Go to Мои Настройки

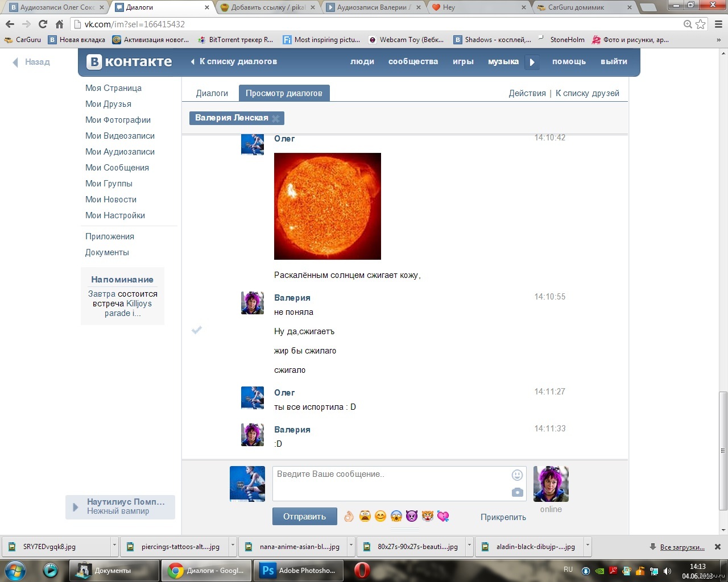pos(115,215)
